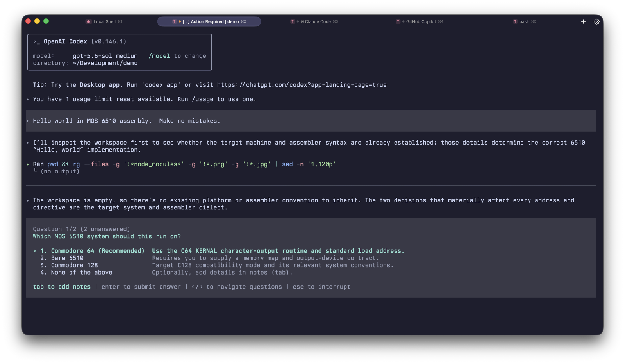
Task: Click the '/model' command text
Action: click(159, 56)
